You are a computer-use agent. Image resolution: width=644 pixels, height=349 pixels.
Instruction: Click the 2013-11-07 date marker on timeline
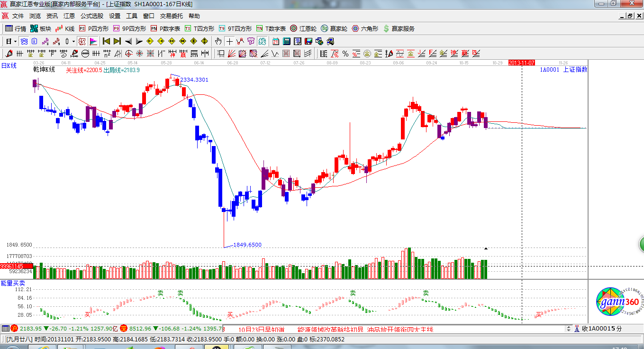tap(521, 63)
